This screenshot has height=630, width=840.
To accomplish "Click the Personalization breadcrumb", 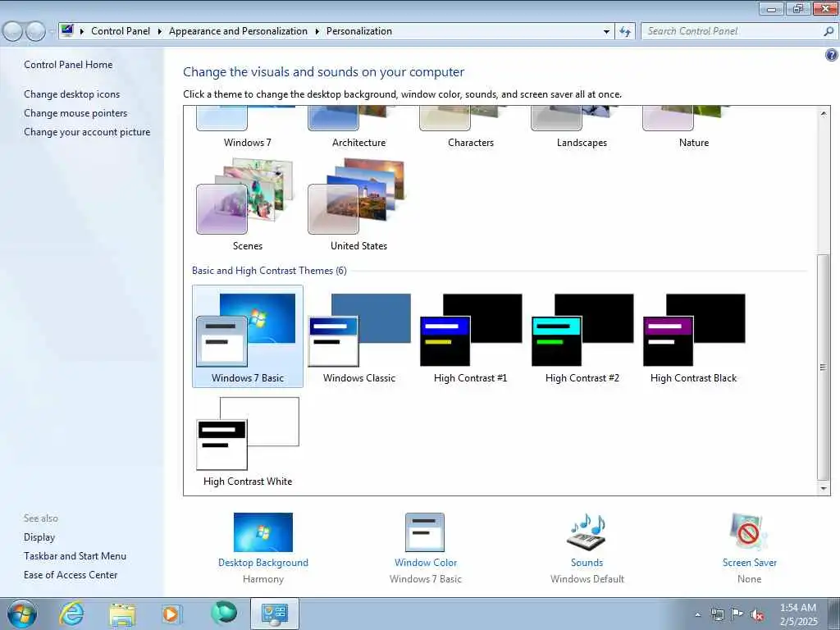I will pyautogui.click(x=359, y=31).
